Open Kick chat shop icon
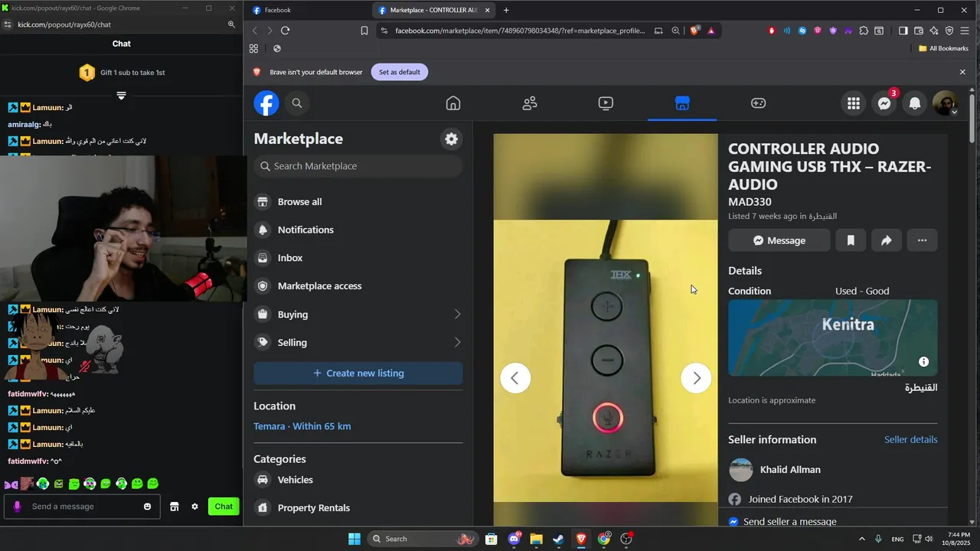This screenshot has width=980, height=551. [175, 507]
